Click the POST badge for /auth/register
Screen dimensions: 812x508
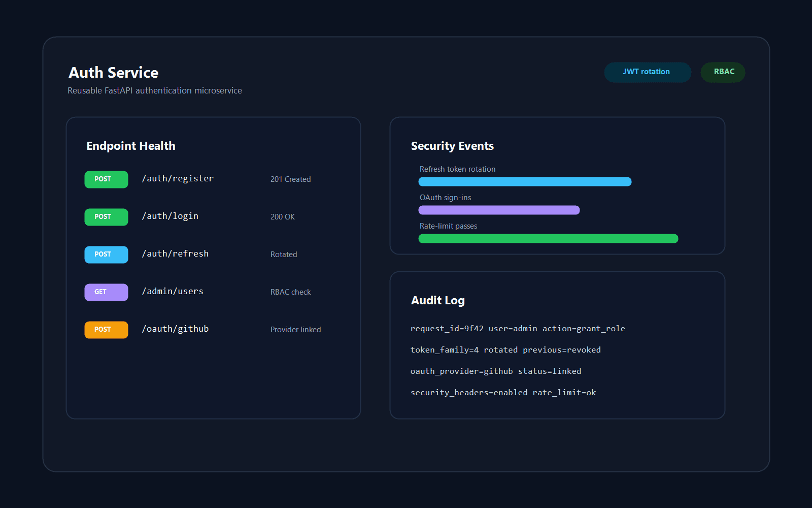click(106, 179)
